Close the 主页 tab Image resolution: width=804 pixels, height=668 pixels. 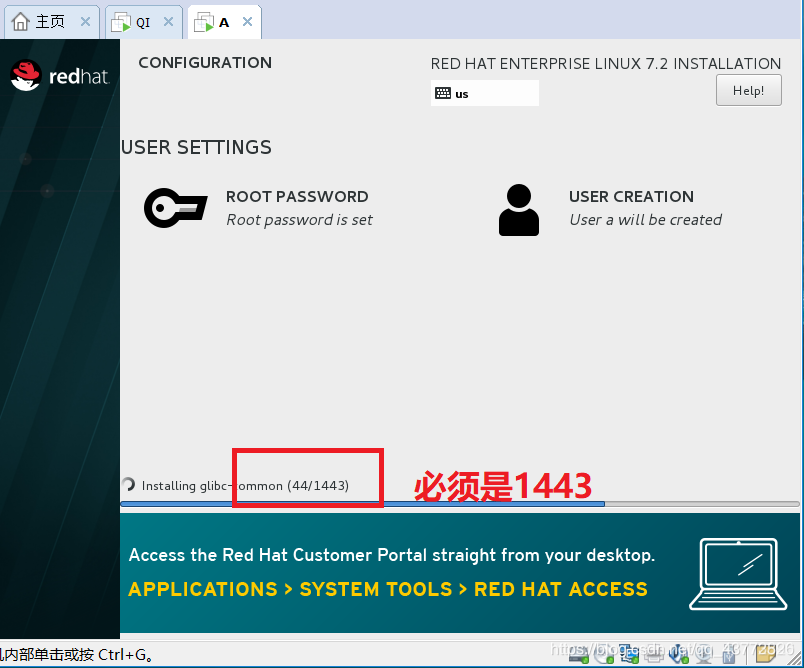(x=85, y=22)
